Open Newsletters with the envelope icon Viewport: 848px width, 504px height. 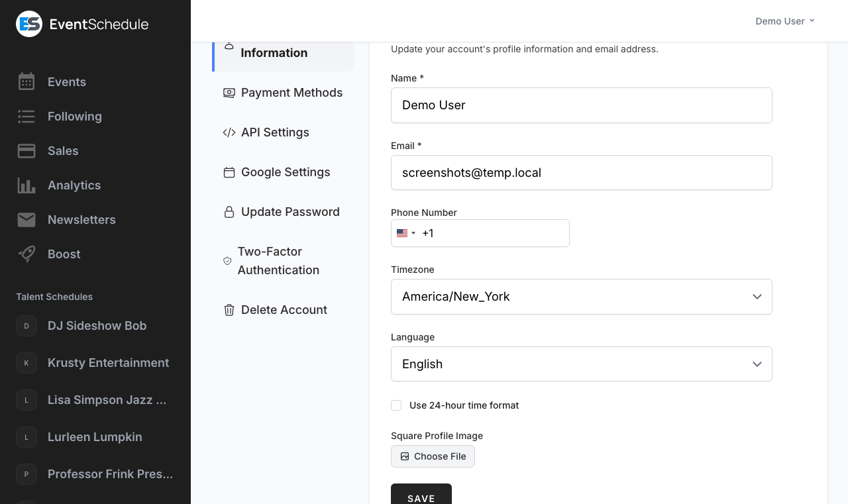click(x=26, y=220)
